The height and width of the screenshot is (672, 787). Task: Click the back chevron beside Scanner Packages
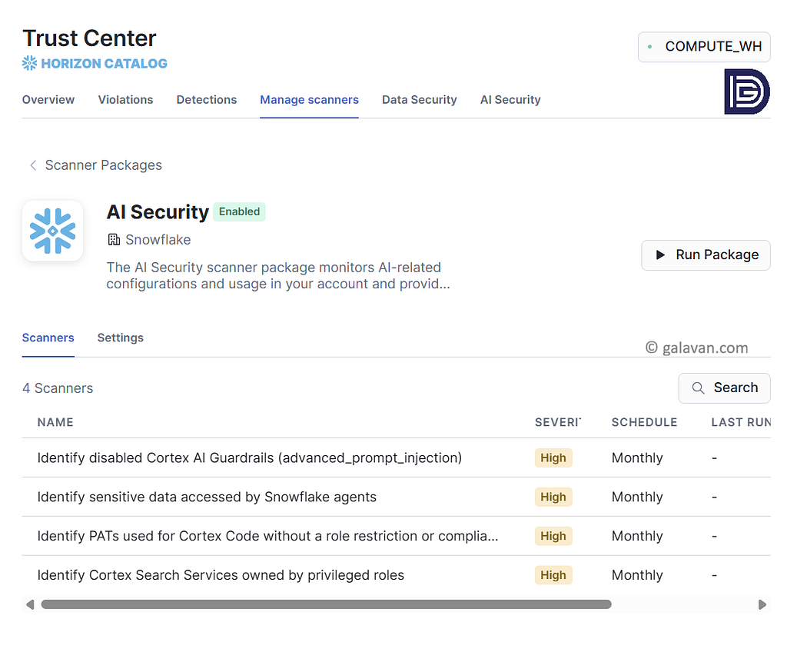33,165
